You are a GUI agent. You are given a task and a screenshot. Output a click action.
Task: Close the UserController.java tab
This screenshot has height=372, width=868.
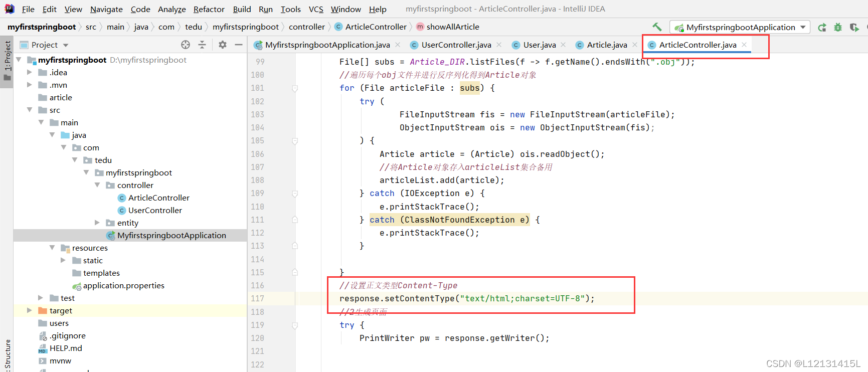(499, 45)
